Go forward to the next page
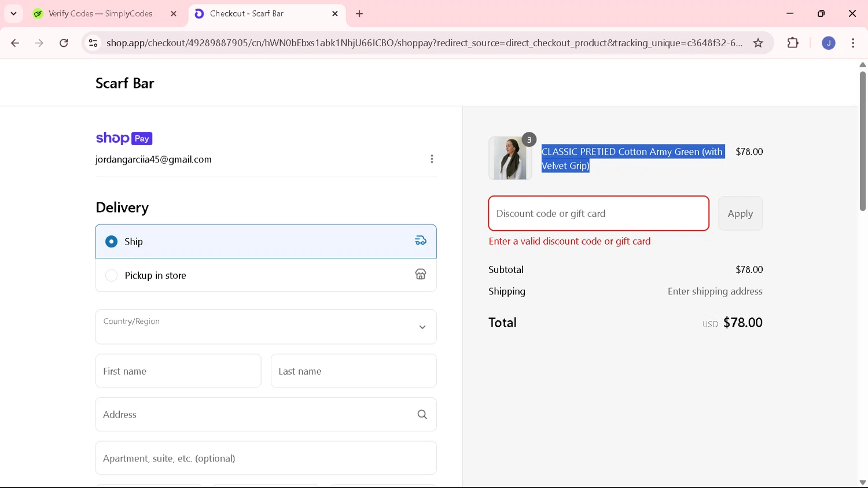The width and height of the screenshot is (868, 488). pos(39,43)
